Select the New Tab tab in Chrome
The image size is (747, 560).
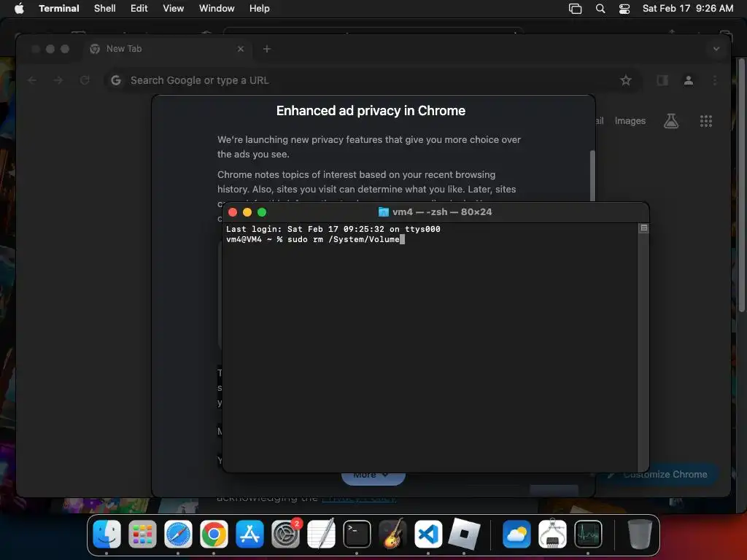click(x=167, y=49)
